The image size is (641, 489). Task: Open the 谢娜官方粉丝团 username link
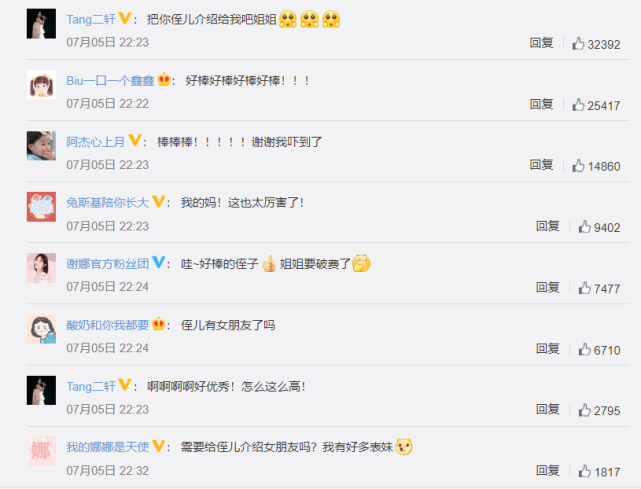tap(108, 264)
